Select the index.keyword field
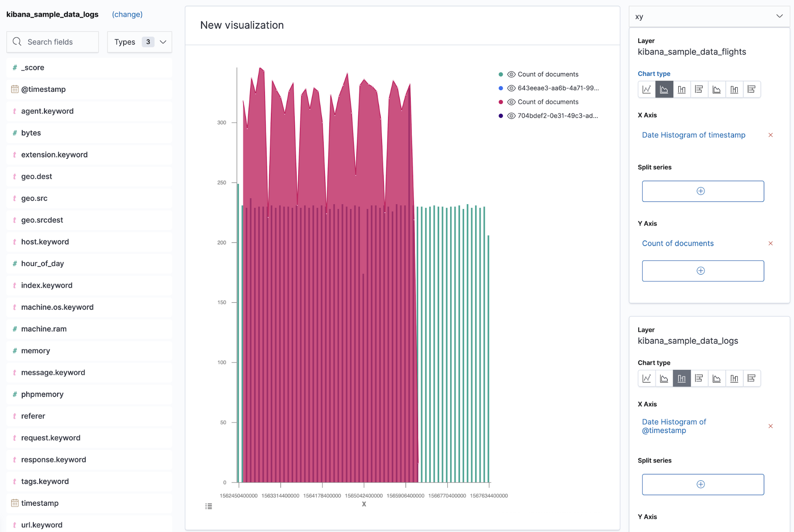 tap(89, 285)
